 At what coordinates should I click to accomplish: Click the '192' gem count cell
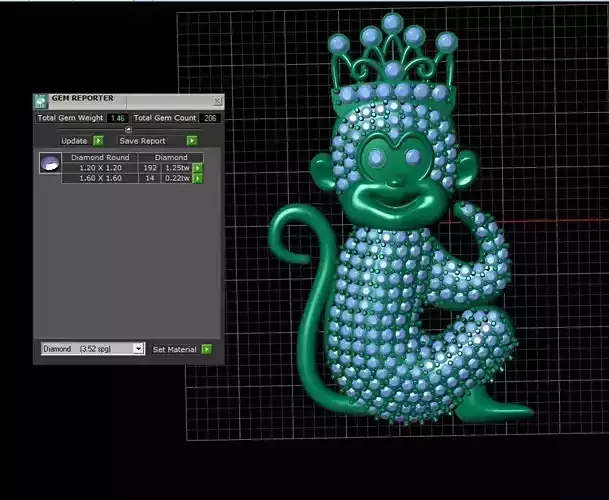[150, 168]
